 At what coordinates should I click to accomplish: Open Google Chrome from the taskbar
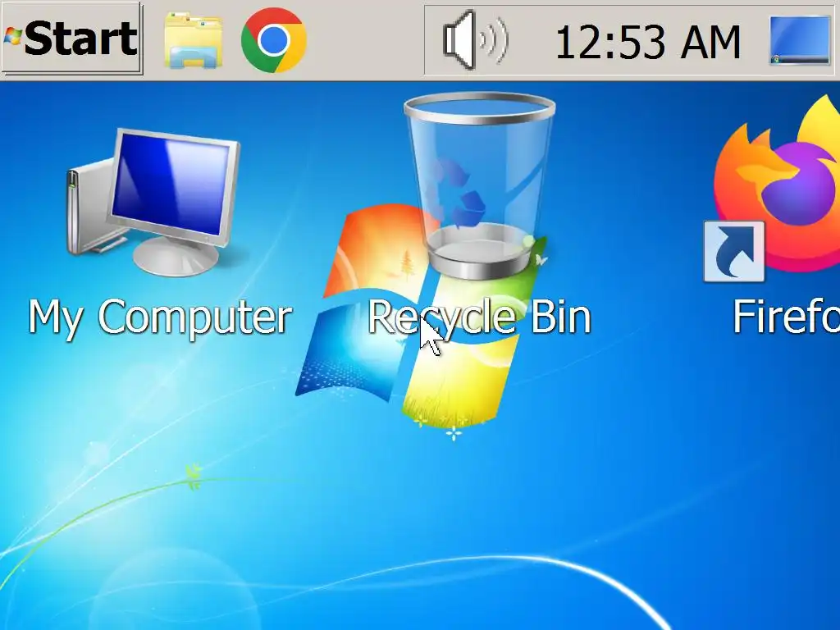tap(274, 40)
